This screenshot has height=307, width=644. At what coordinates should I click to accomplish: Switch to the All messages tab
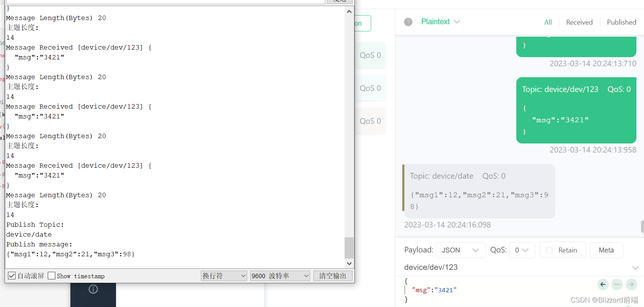(548, 22)
